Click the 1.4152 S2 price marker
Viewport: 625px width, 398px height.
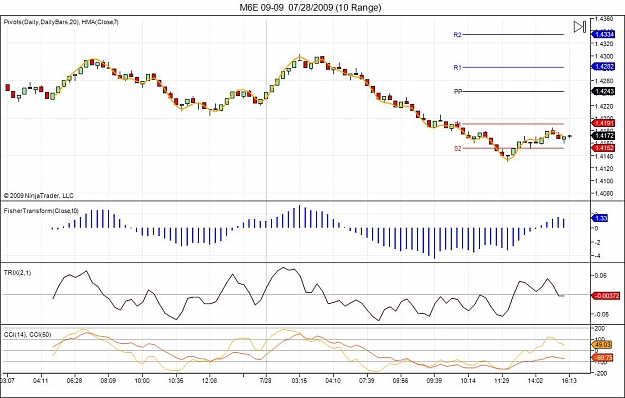coord(603,148)
